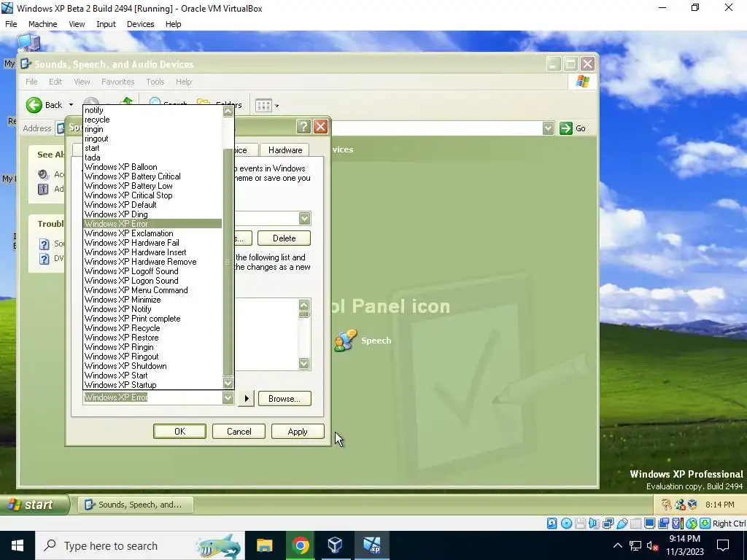Click the VirtualBox mouse integration status icon
The width and height of the screenshot is (747, 560).
pos(692,524)
